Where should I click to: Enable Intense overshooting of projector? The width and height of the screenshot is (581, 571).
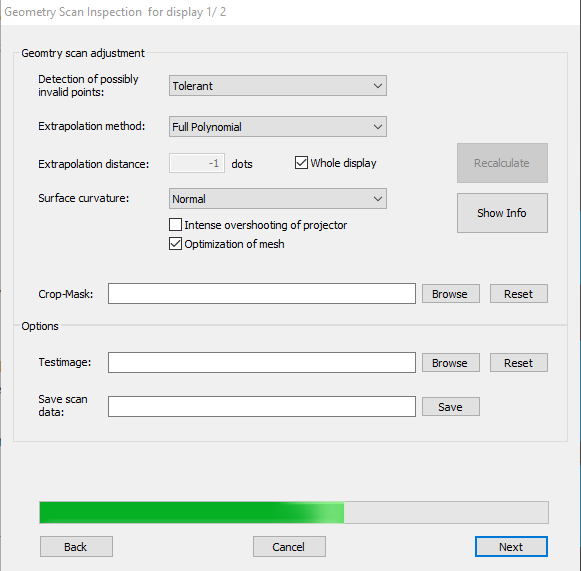[175, 225]
